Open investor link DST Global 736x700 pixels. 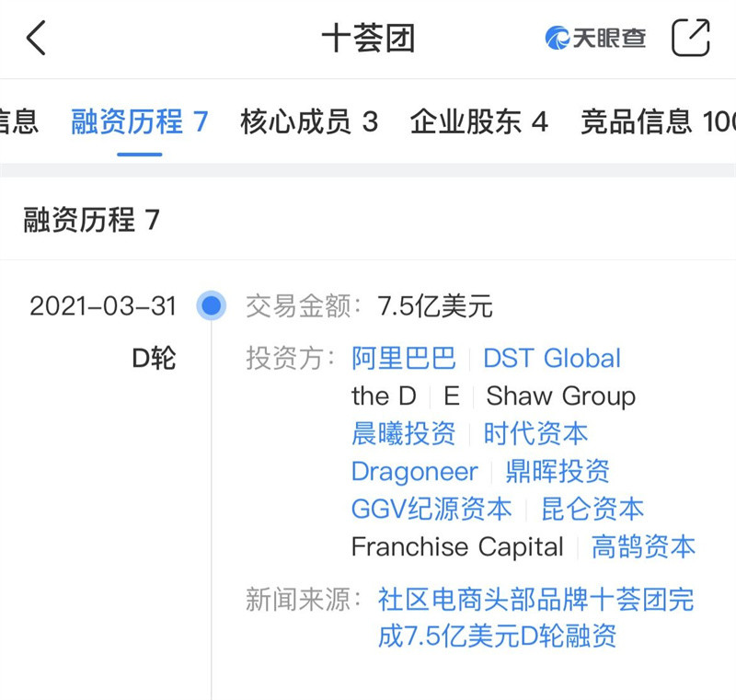click(x=552, y=359)
